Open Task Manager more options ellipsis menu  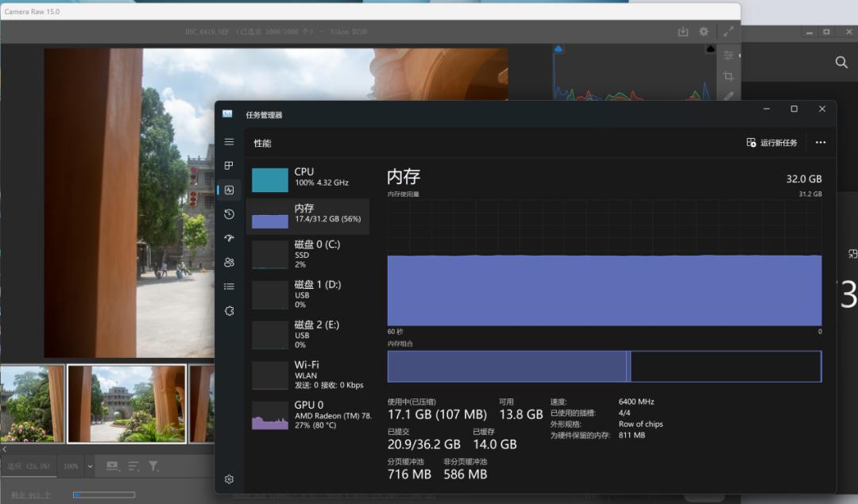[x=821, y=142]
